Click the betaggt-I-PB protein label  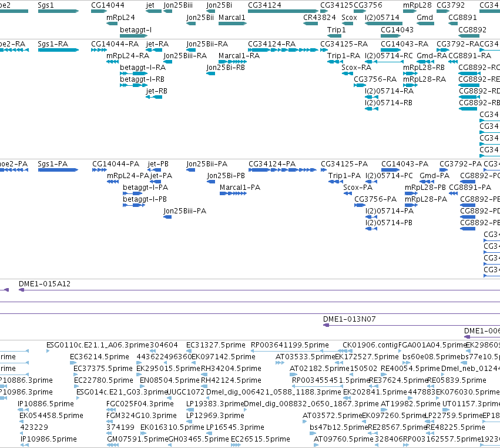(145, 199)
